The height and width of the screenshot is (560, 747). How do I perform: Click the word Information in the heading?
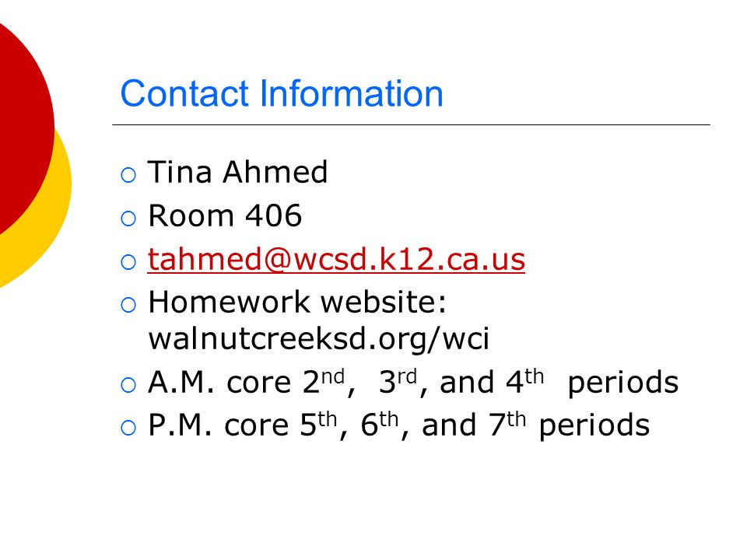coord(352,93)
